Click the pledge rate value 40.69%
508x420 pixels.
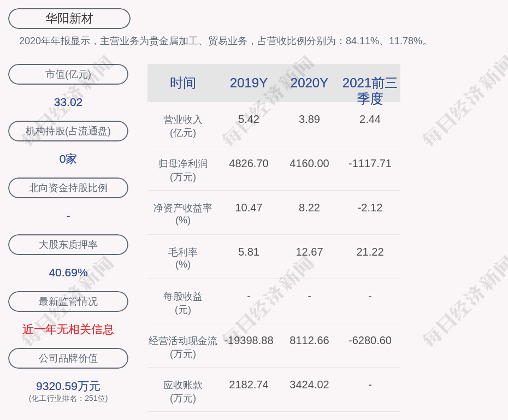(68, 273)
